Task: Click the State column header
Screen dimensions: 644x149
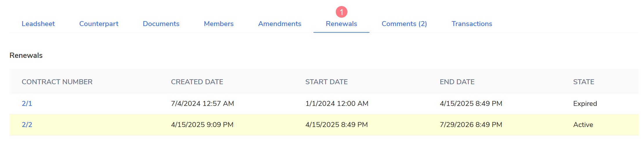Action: click(584, 82)
